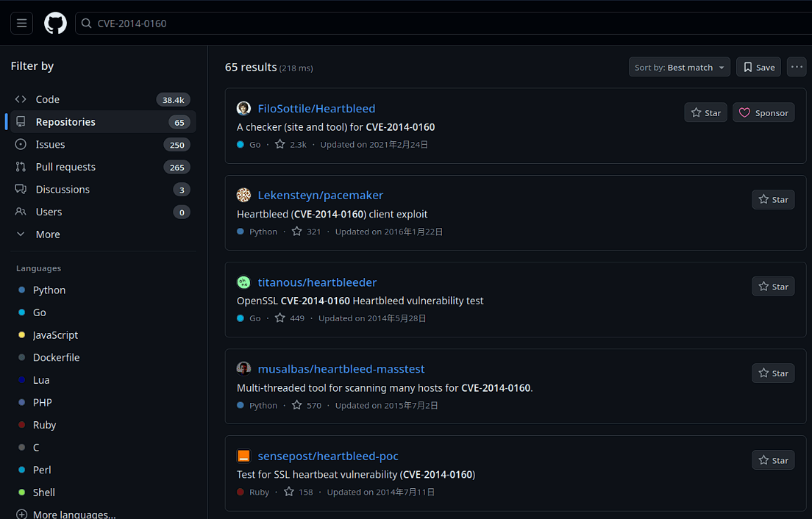The width and height of the screenshot is (812, 519).
Task: Open the hamburger navigation menu
Action: 22,24
